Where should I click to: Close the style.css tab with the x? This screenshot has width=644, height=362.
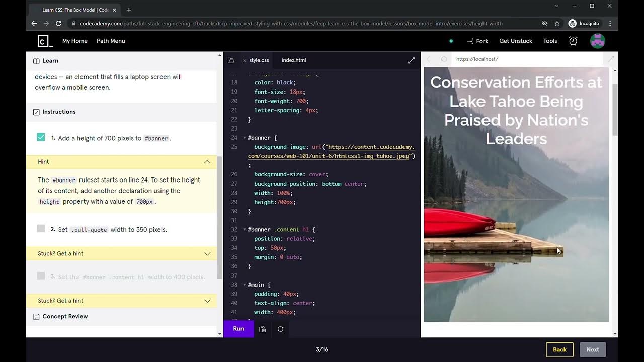point(245,60)
